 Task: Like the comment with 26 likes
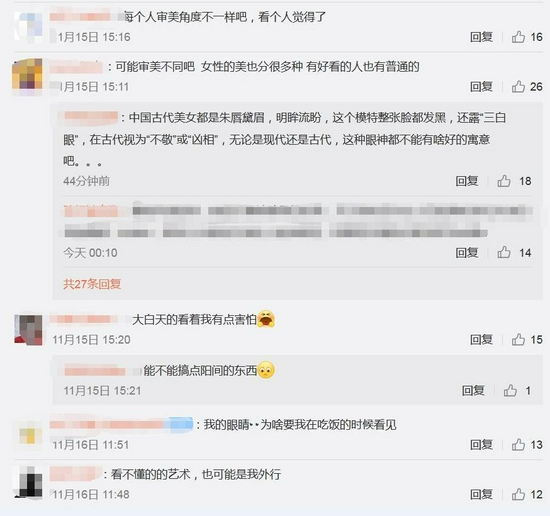click(518, 87)
